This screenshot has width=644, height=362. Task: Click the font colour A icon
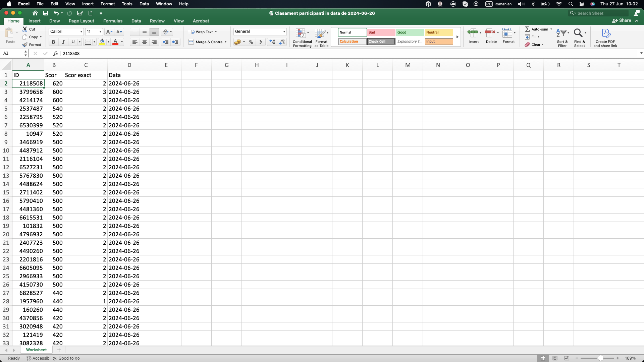[x=115, y=42]
